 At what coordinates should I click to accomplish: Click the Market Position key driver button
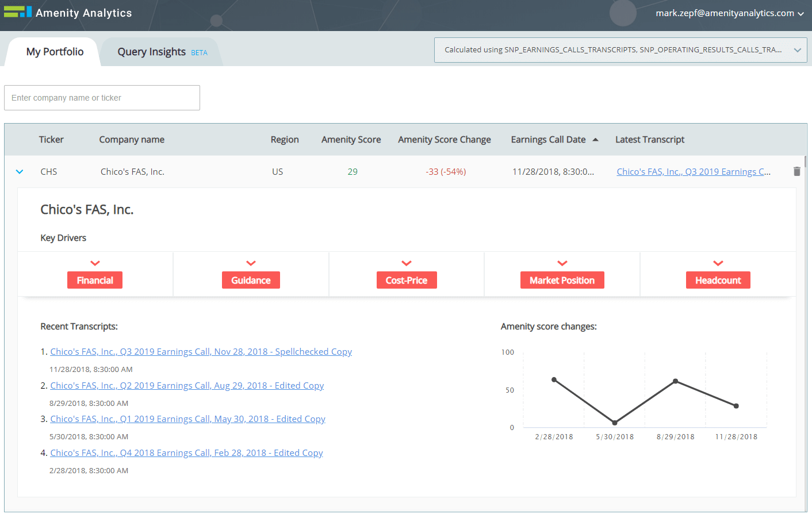[562, 280]
